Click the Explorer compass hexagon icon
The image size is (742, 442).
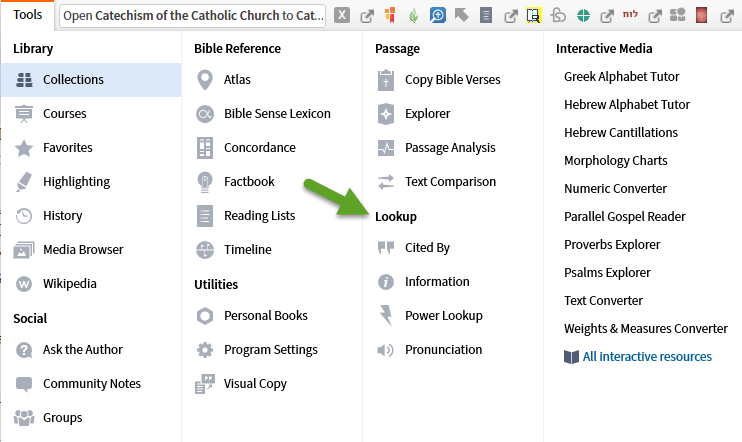386,114
